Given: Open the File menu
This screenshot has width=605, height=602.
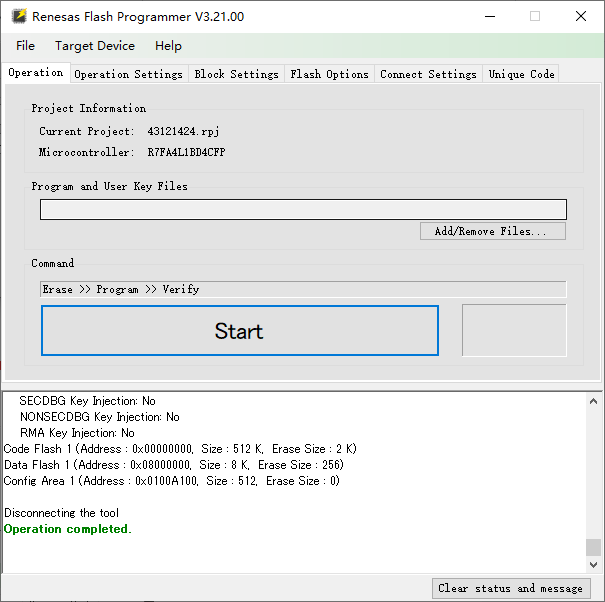Looking at the screenshot, I should pos(26,46).
